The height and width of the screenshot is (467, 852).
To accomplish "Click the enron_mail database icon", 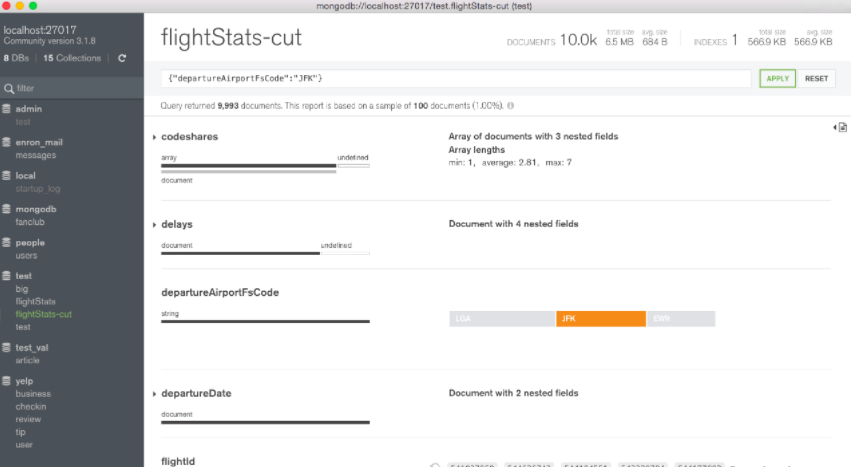I will pos(7,142).
